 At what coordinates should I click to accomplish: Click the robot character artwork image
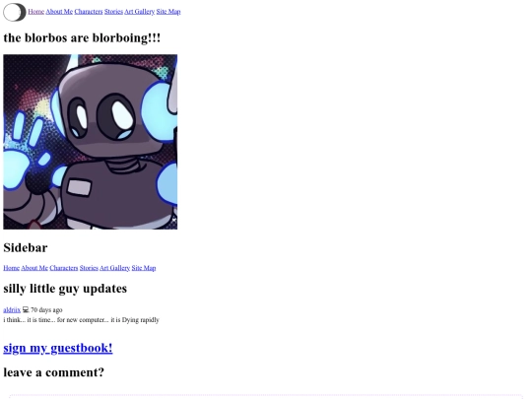click(x=91, y=142)
